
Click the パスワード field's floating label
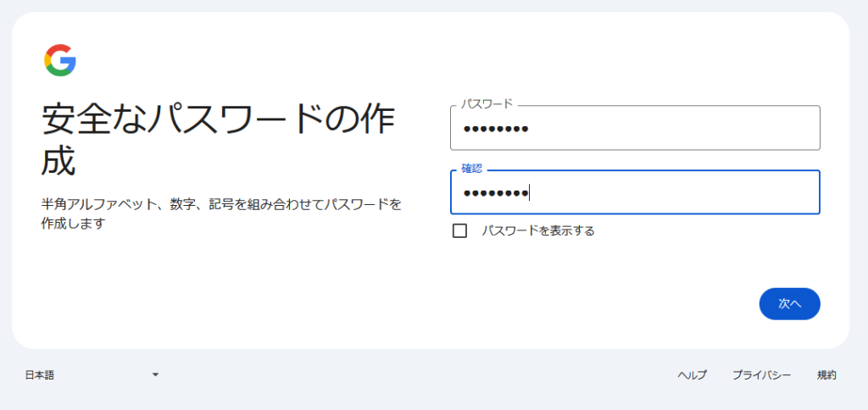(x=487, y=104)
